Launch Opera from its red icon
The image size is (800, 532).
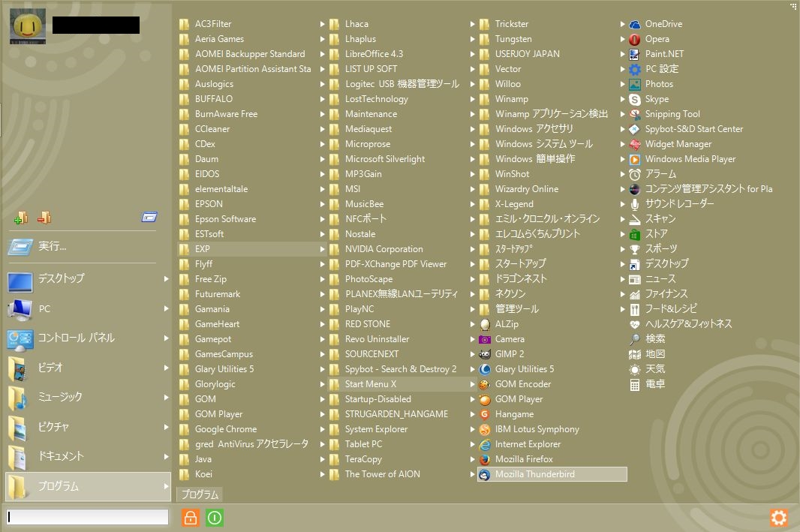point(635,39)
